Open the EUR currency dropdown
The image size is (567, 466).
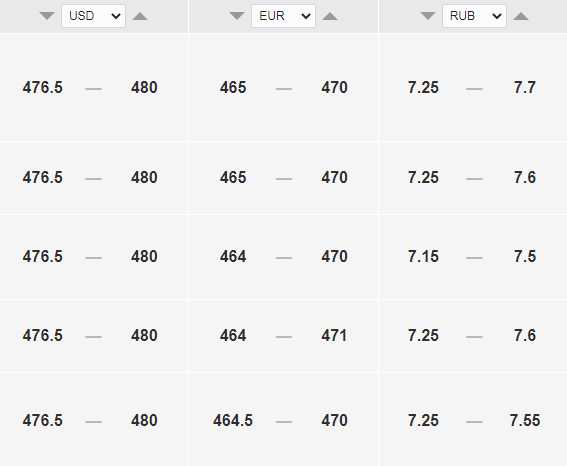284,16
